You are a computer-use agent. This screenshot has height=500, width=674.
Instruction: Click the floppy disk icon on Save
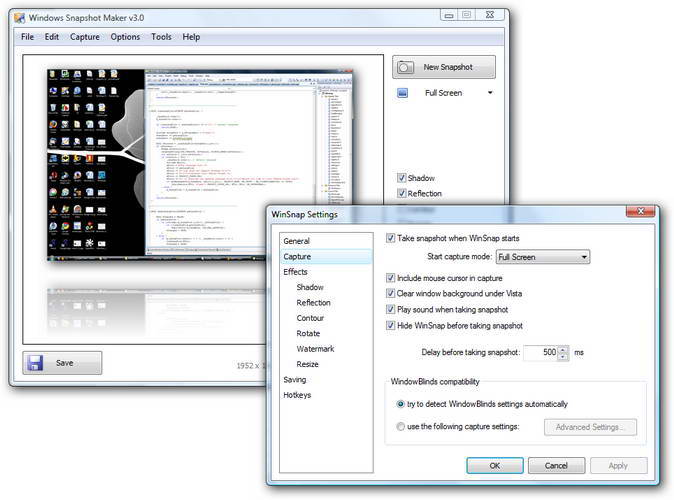pos(35,363)
